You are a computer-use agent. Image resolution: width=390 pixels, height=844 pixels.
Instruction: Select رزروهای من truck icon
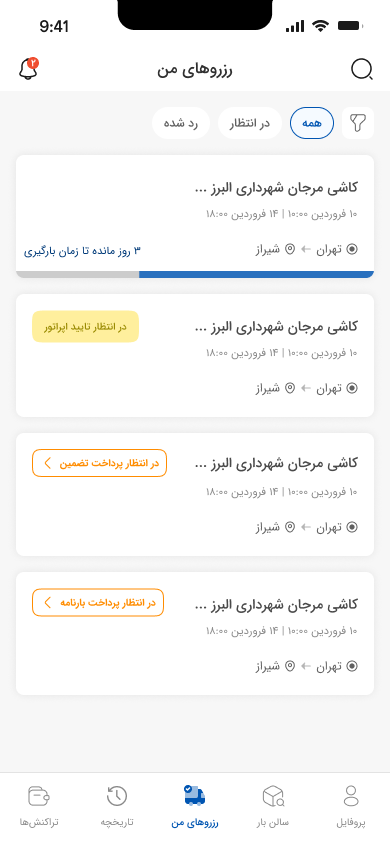(195, 795)
